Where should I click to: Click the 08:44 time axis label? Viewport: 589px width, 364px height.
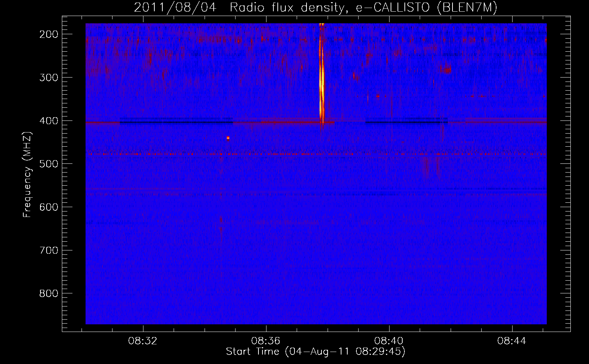512,341
